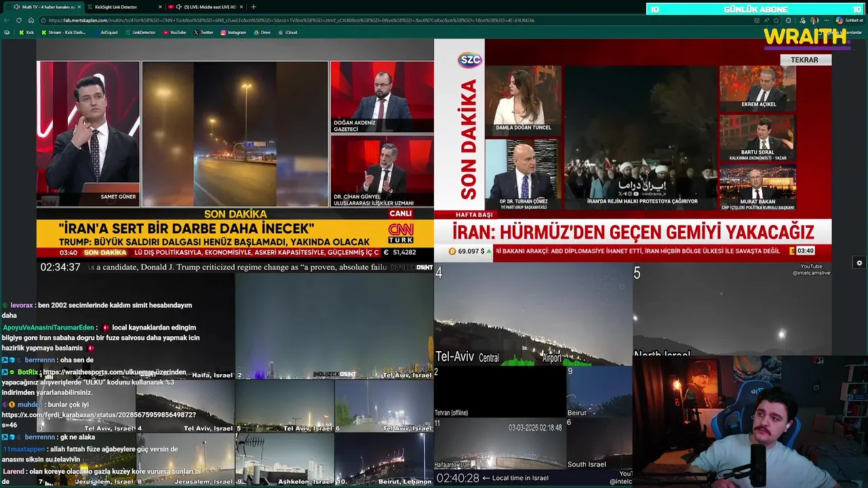Click chat username Larend
The image size is (868, 488).
coord(14,471)
